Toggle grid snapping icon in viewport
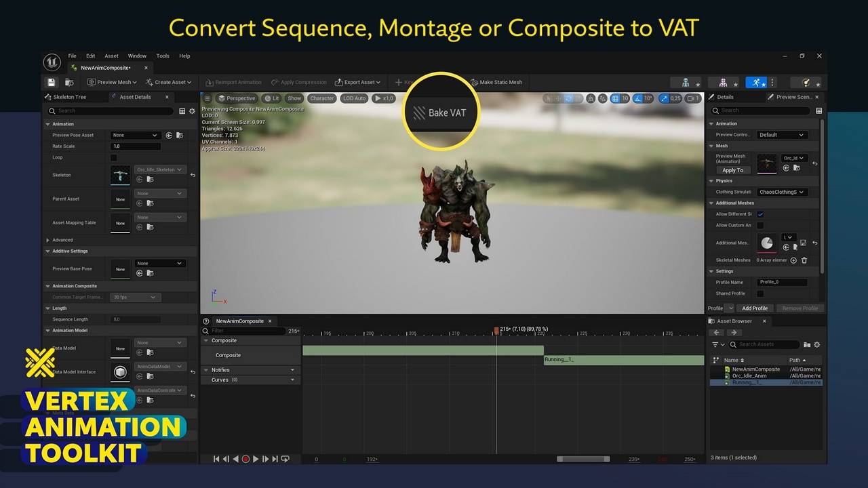Image resolution: width=868 pixels, height=488 pixels. point(615,98)
